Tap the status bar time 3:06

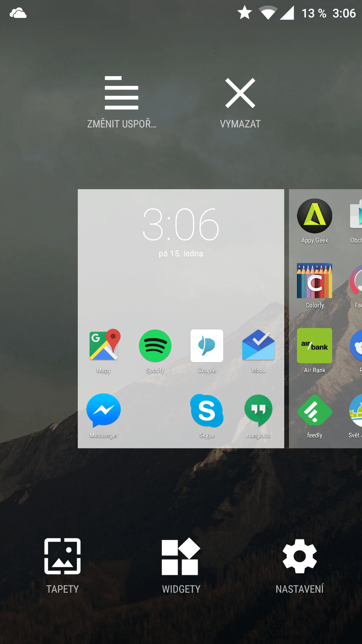(x=344, y=13)
